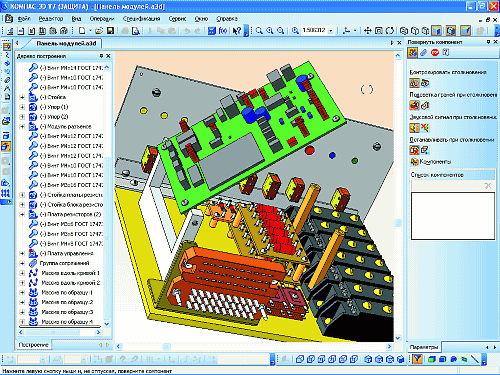Switch to the Построение tab
Viewport: 500px width, 375px height.
click(34, 345)
